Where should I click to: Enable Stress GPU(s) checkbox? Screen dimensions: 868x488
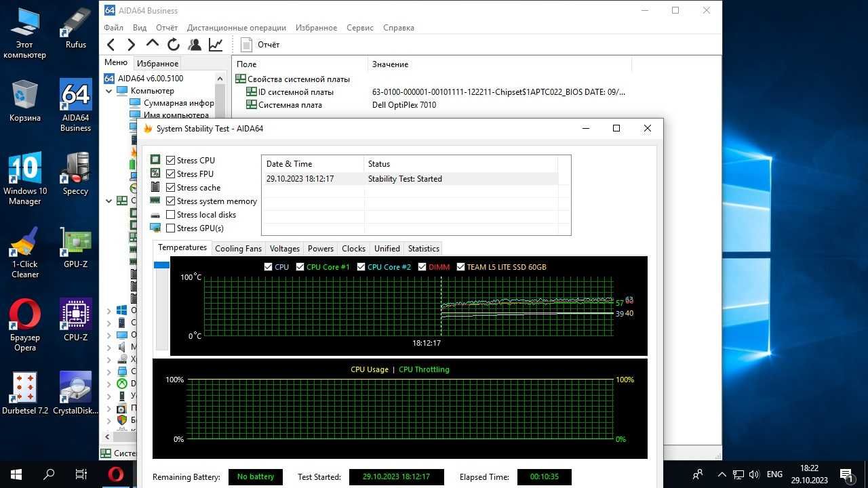(x=170, y=228)
